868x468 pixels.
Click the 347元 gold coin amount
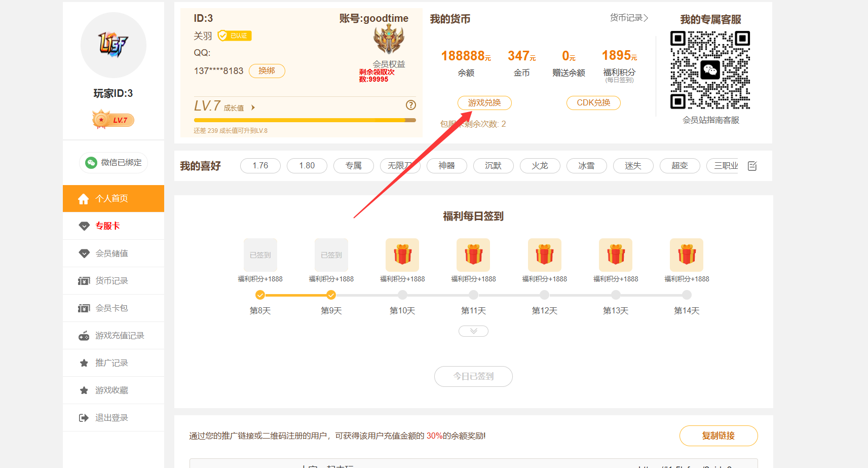tap(521, 56)
